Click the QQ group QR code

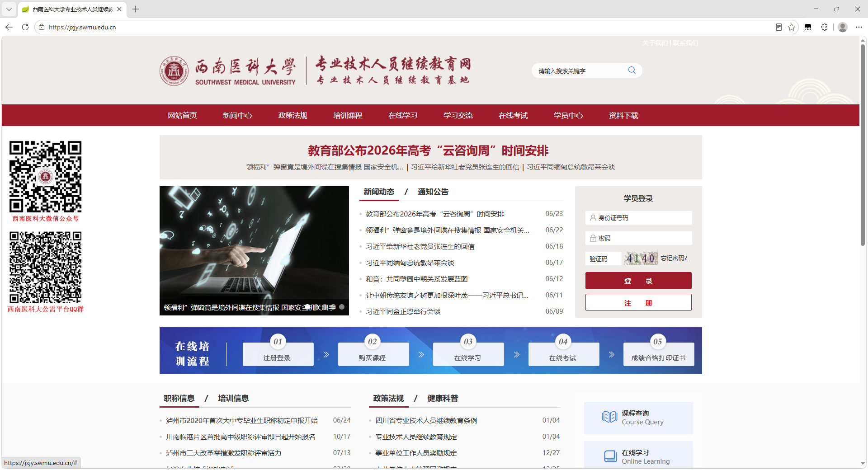(46, 267)
